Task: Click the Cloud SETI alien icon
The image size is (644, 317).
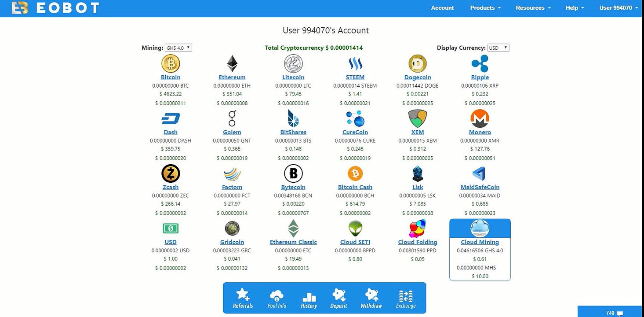Action: click(355, 229)
